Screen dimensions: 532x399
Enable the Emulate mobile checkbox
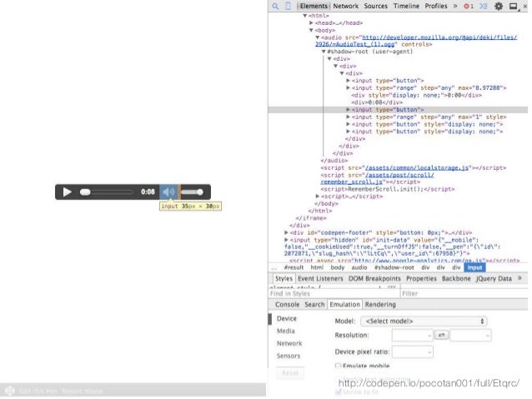click(338, 367)
